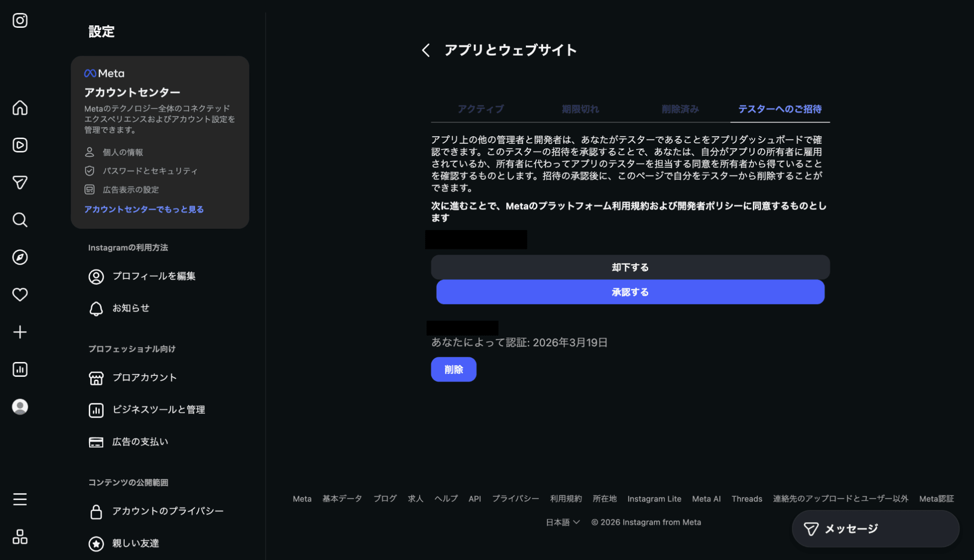Switch to the アクティブ tab

[480, 109]
